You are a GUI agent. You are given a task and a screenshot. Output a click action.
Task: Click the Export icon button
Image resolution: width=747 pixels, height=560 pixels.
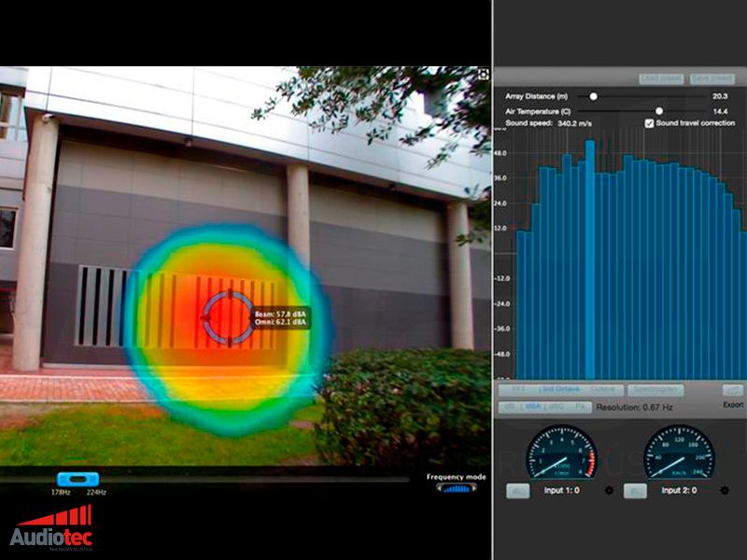tap(733, 391)
